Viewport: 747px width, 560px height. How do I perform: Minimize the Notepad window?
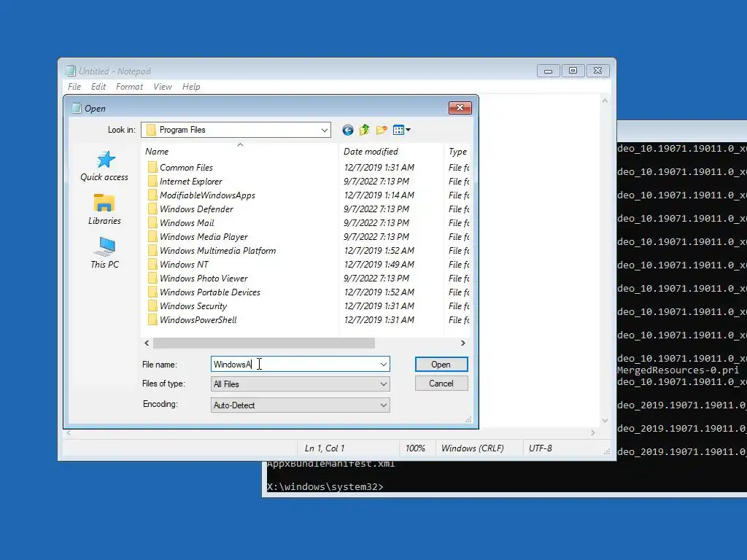(548, 71)
